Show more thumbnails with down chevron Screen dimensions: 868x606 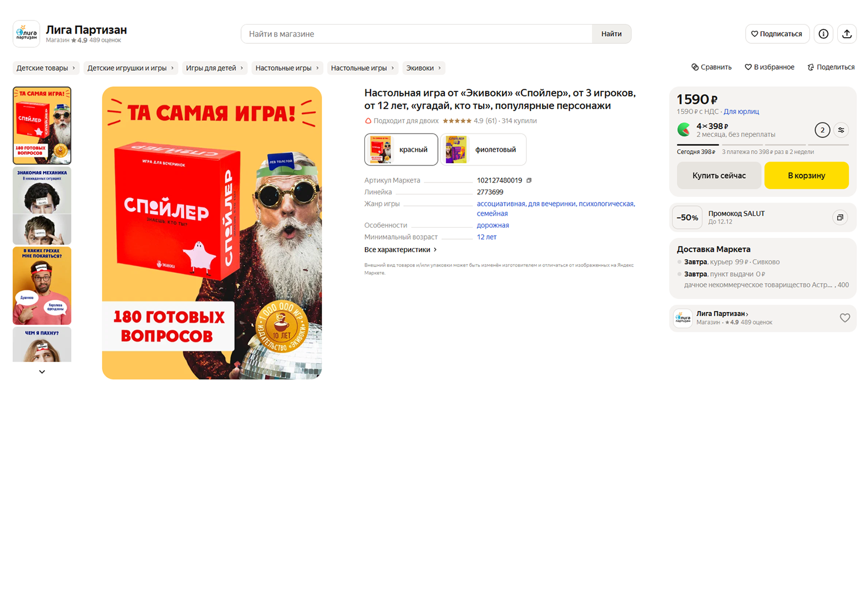click(x=42, y=371)
